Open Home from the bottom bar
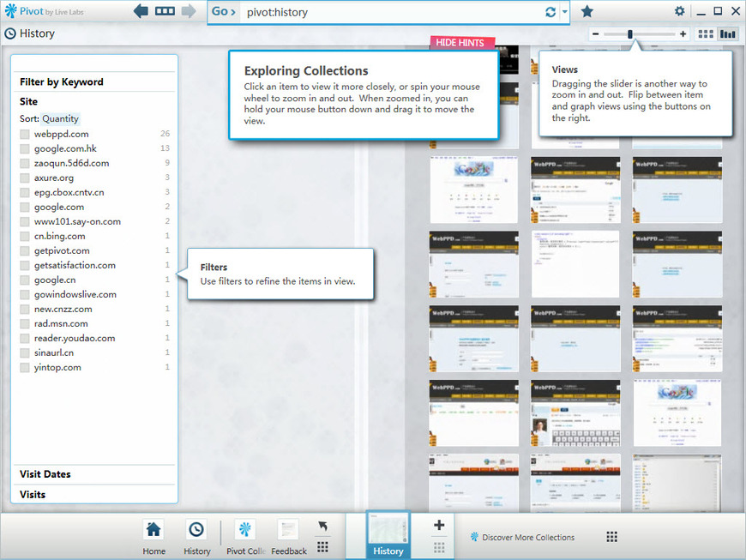This screenshot has width=746, height=560. pos(153,537)
